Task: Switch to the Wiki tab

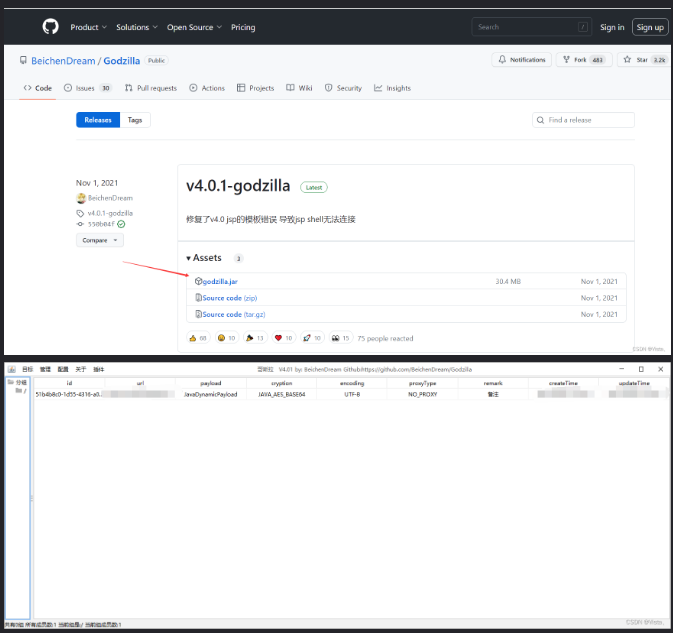Action: [x=299, y=88]
